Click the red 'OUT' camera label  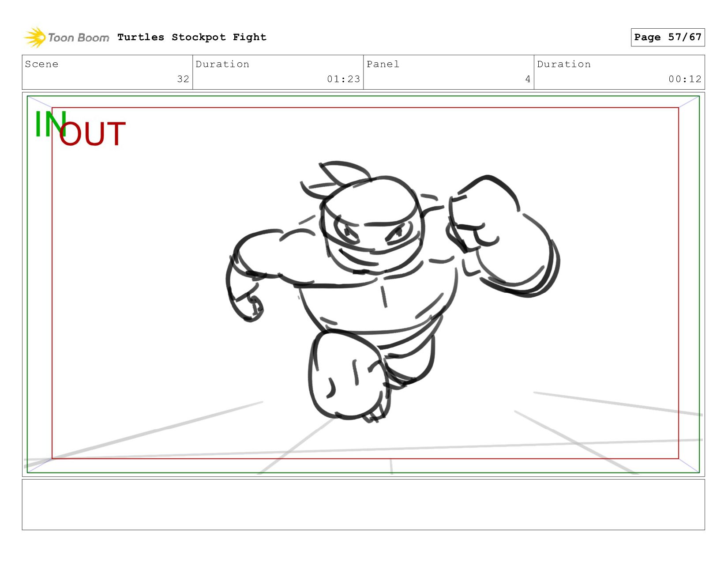(x=93, y=134)
